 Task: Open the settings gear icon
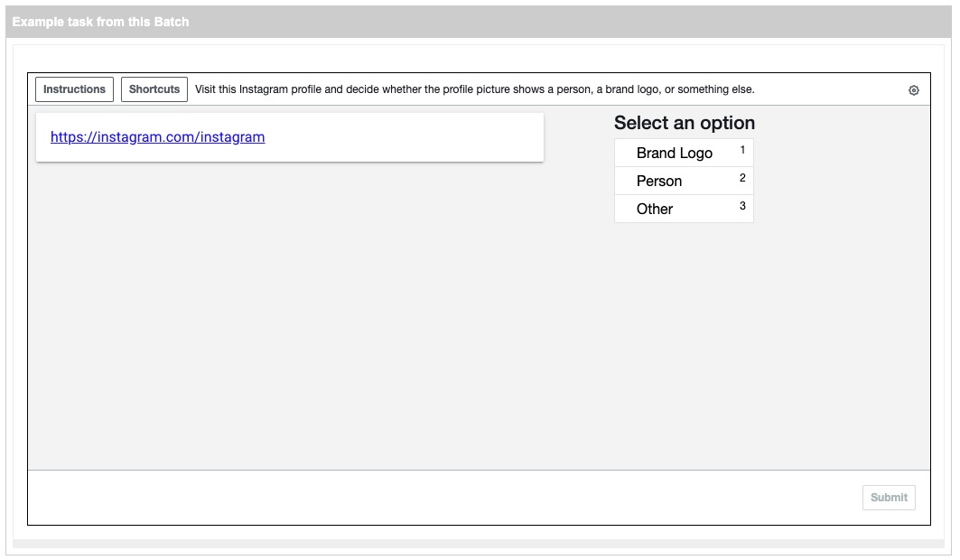(914, 90)
